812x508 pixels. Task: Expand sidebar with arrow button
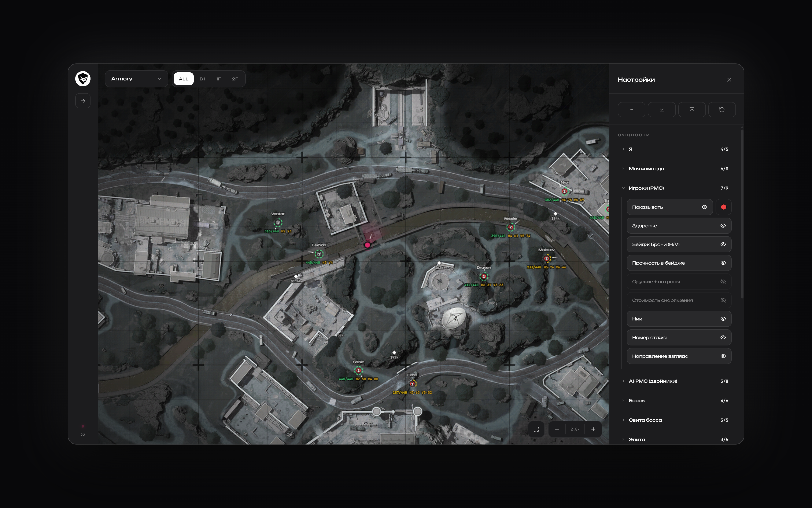click(83, 101)
